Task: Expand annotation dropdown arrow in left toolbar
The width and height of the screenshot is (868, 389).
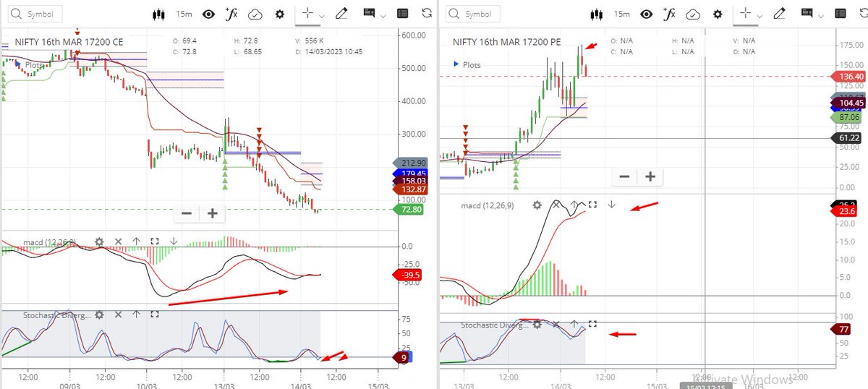Action: click(x=383, y=15)
